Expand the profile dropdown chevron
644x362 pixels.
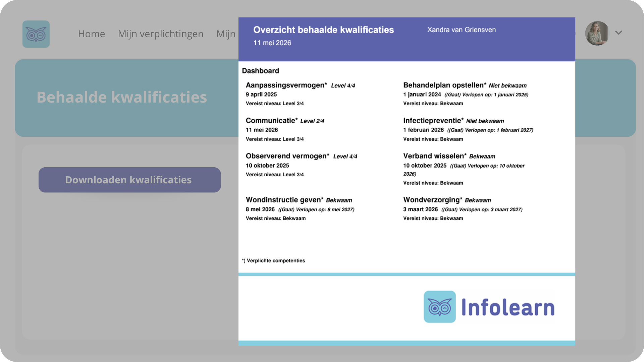619,33
